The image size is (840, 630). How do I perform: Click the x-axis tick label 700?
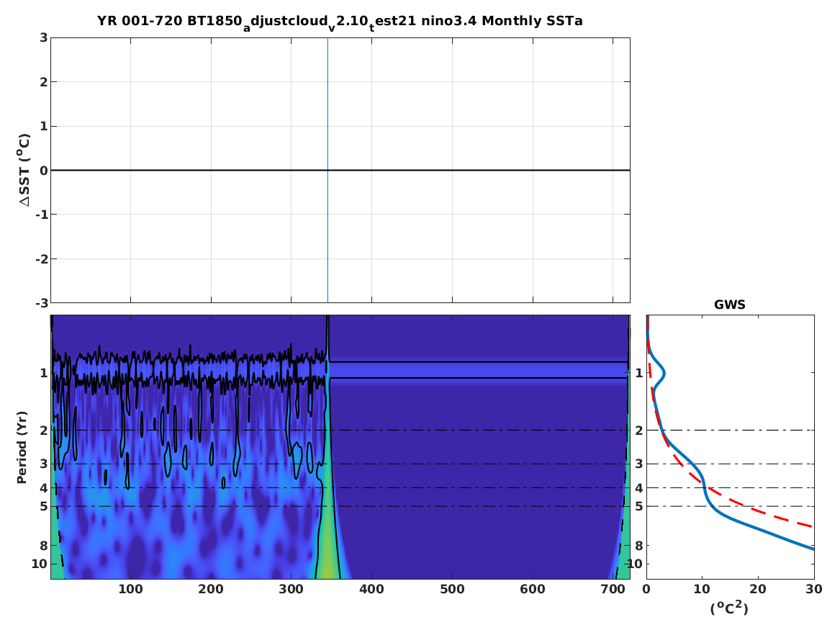[x=613, y=589]
